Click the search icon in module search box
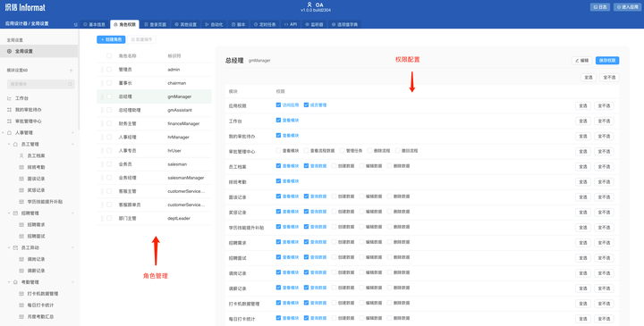644x326 pixels. (70, 84)
